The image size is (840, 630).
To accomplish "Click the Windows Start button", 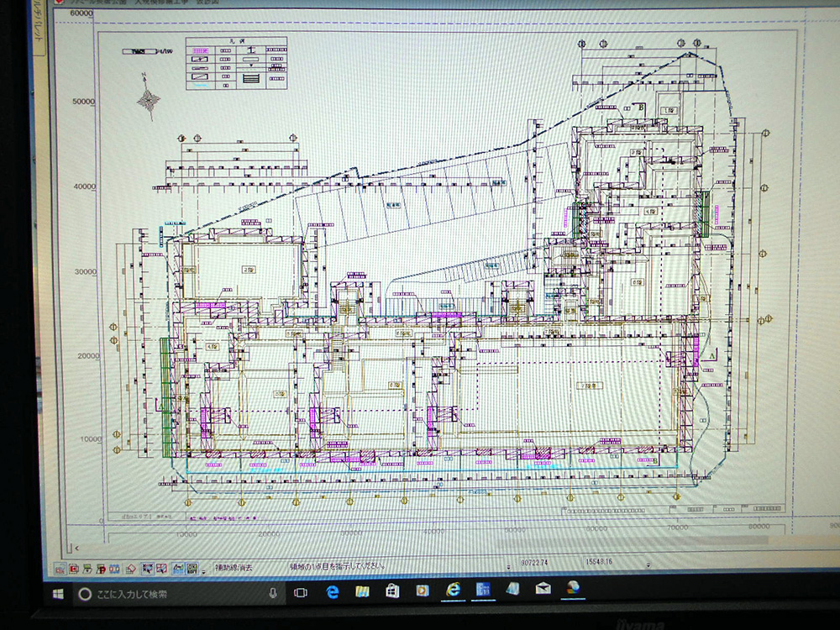I will (59, 594).
